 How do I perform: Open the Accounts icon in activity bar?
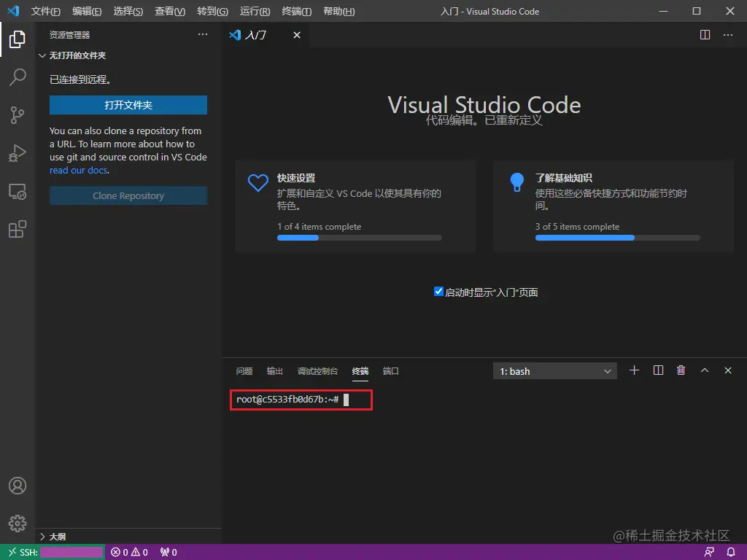(18, 485)
